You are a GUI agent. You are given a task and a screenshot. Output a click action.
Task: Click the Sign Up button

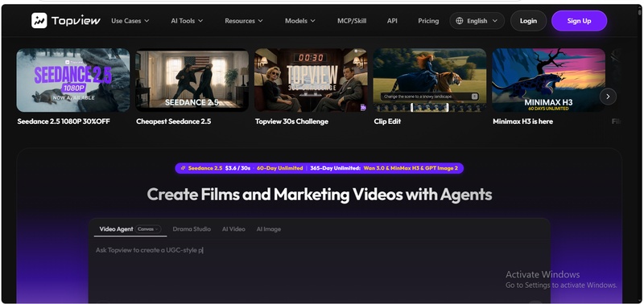tap(579, 21)
